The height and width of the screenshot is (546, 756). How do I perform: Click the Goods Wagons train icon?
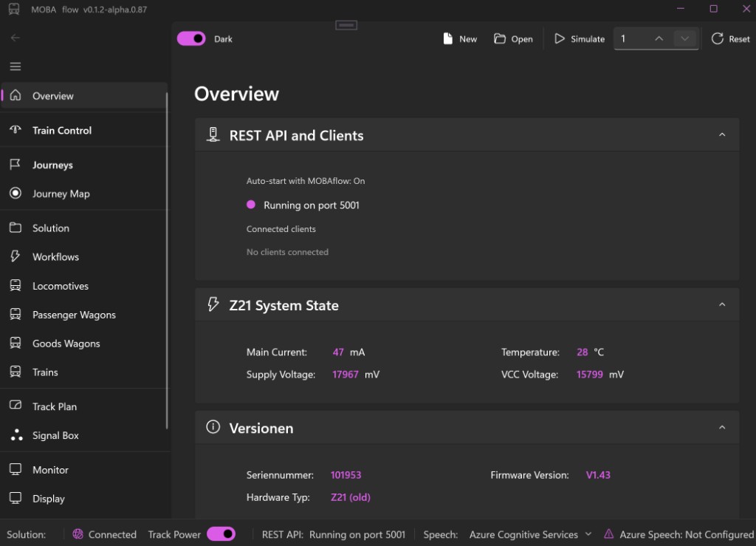(x=16, y=343)
